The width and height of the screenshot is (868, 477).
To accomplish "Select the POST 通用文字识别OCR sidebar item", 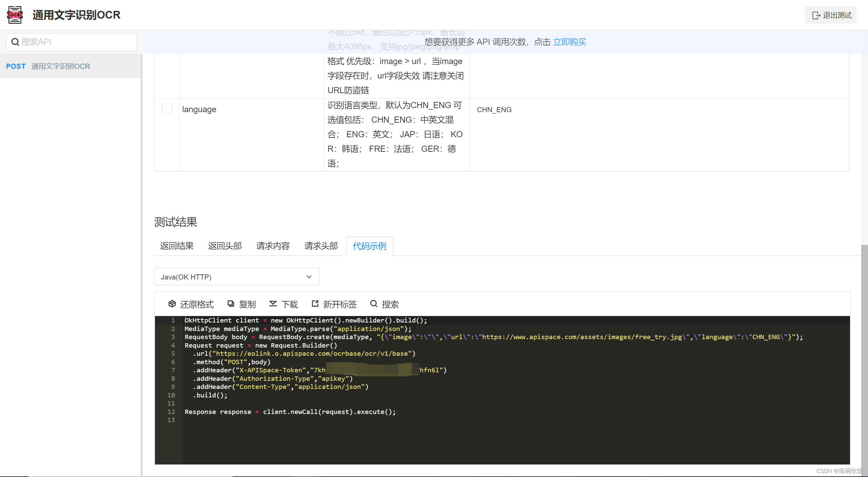I will point(71,66).
